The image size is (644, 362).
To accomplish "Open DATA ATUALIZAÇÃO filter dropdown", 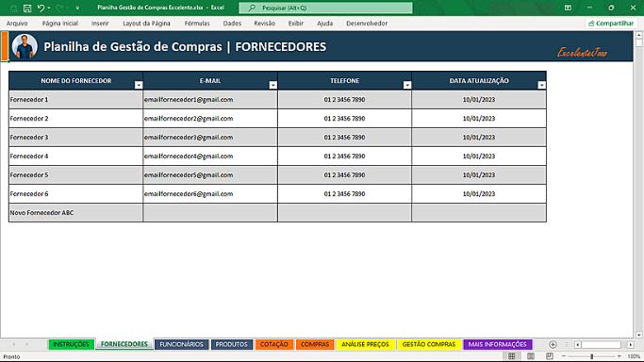I will tap(542, 85).
